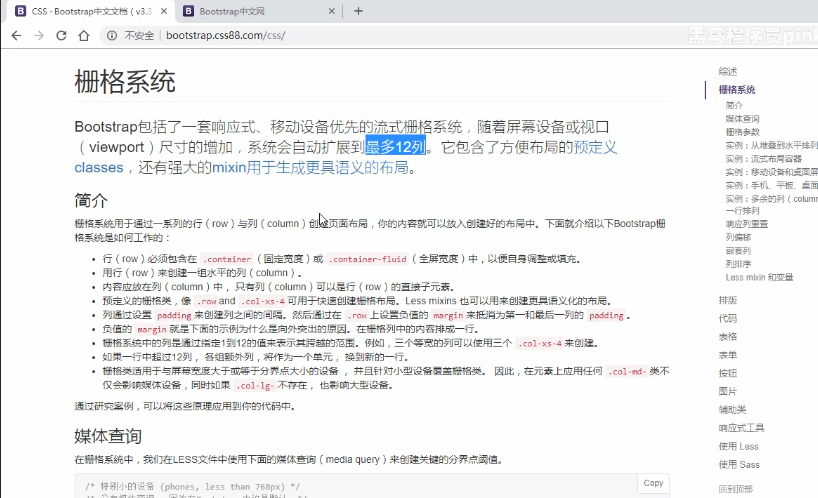Open a new tab with plus icon

click(358, 11)
